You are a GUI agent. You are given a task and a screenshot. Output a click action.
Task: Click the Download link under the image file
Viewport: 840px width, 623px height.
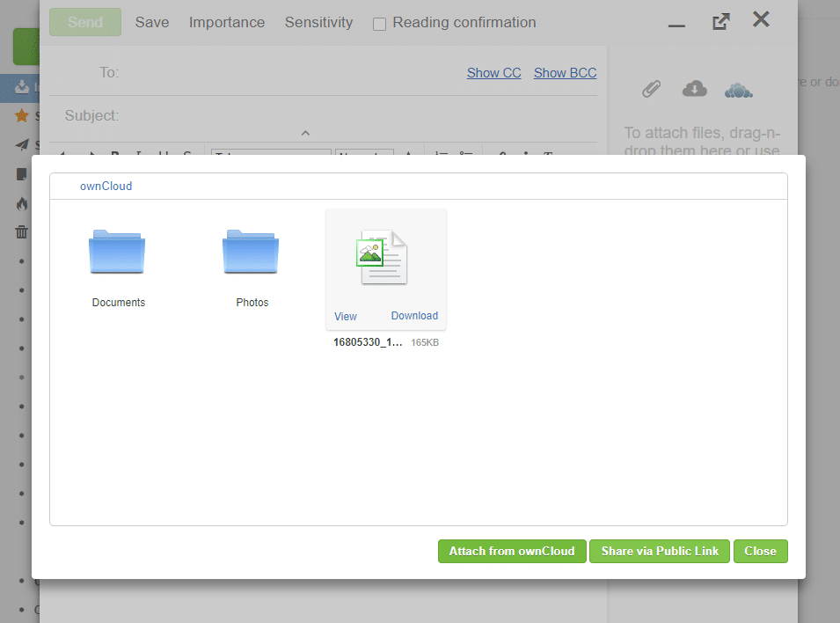(414, 316)
